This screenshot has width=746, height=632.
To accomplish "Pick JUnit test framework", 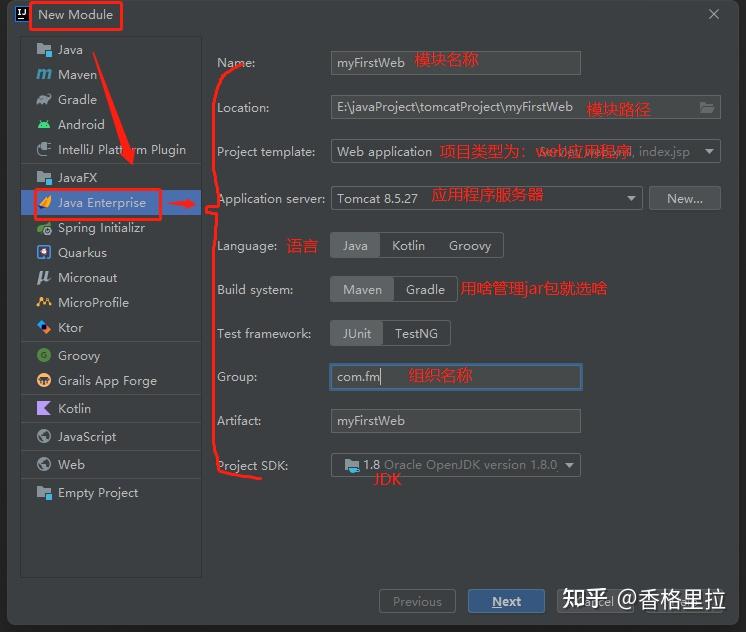I will pos(357,333).
